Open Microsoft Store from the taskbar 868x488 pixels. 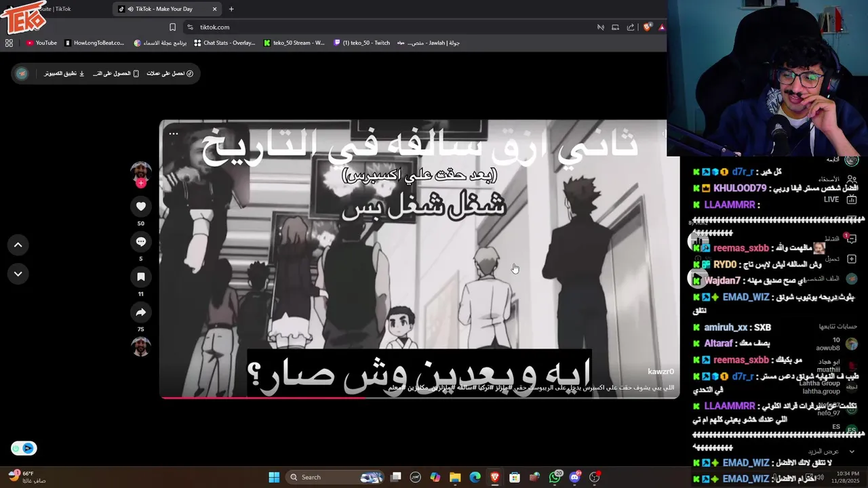click(515, 477)
